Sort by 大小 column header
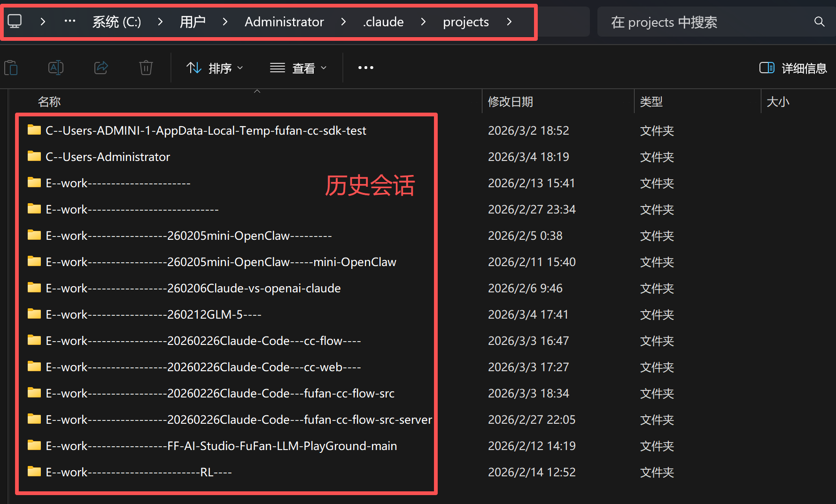This screenshot has height=504, width=836. click(x=778, y=102)
